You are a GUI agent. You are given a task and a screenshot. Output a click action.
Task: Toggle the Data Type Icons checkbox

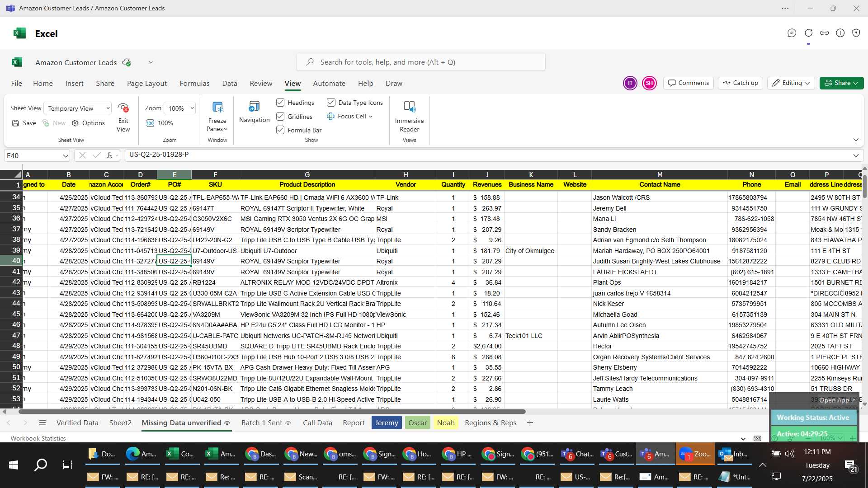pos(331,103)
